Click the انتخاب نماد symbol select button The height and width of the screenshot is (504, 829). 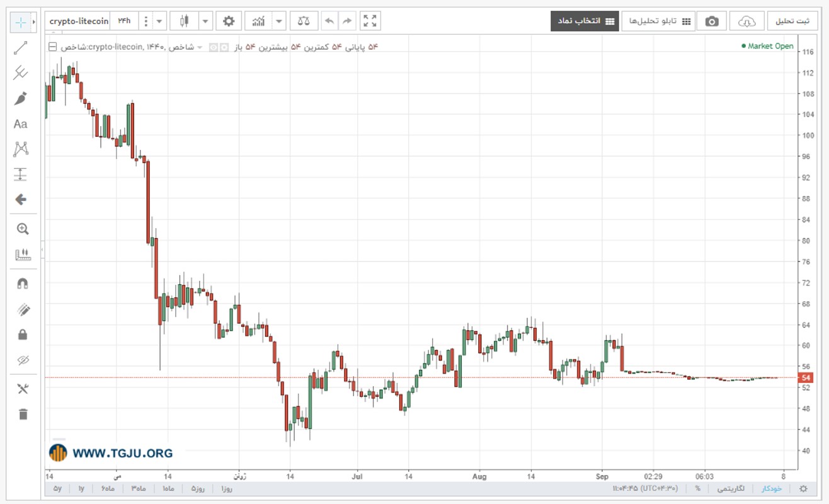583,21
